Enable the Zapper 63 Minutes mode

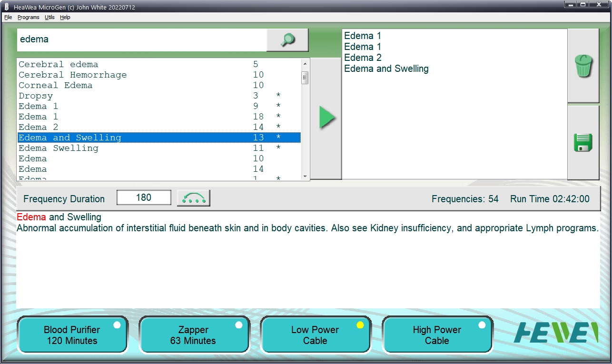pyautogui.click(x=194, y=335)
